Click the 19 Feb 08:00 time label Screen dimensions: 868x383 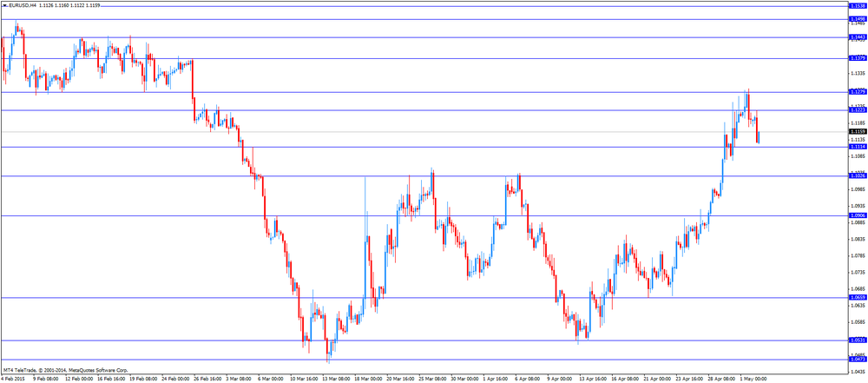142,380
